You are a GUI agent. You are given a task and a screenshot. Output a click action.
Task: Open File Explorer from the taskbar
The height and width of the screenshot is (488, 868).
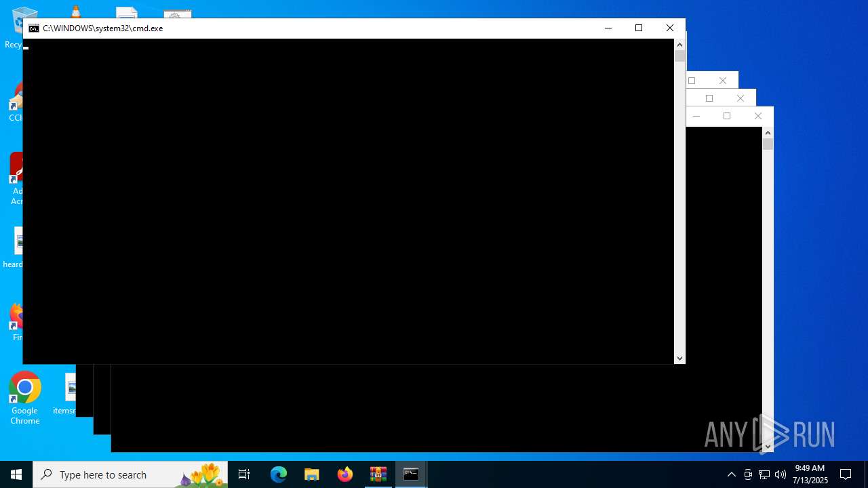(x=312, y=474)
